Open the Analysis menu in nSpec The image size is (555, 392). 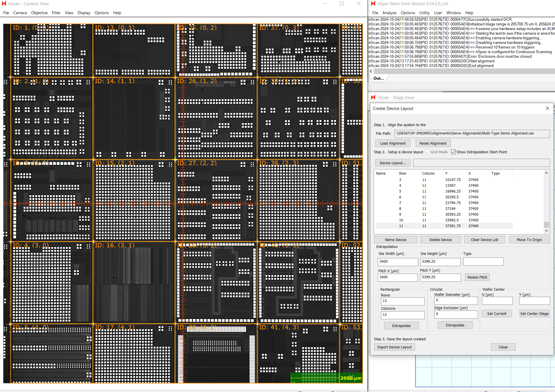point(389,13)
